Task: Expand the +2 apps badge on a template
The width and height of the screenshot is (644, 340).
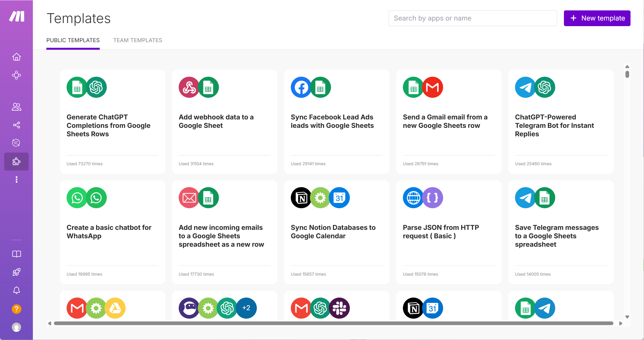Action: click(246, 308)
